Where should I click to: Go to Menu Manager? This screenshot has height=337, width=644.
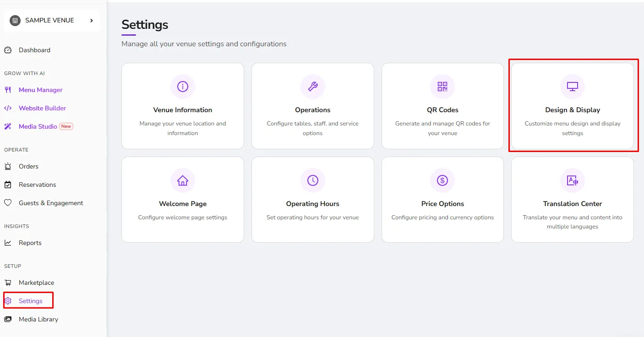point(40,90)
